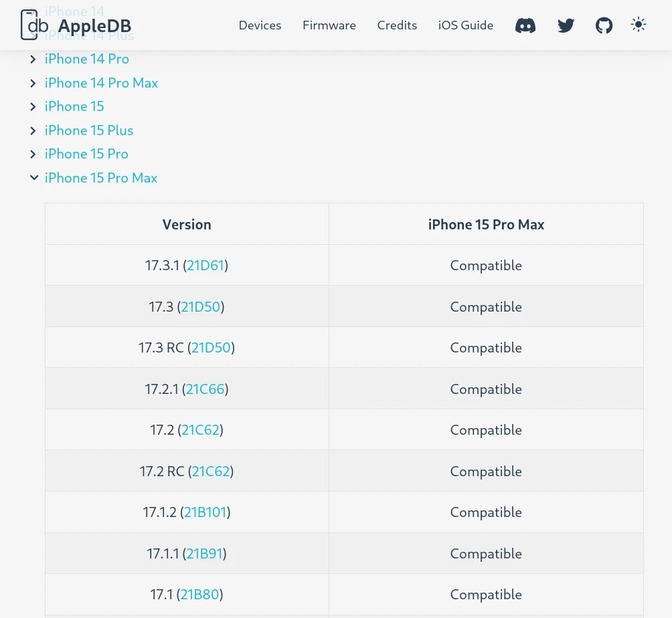Viewport: 672px width, 618px height.
Task: Click Compatible cell in 17.2 RC row
Action: click(x=486, y=472)
